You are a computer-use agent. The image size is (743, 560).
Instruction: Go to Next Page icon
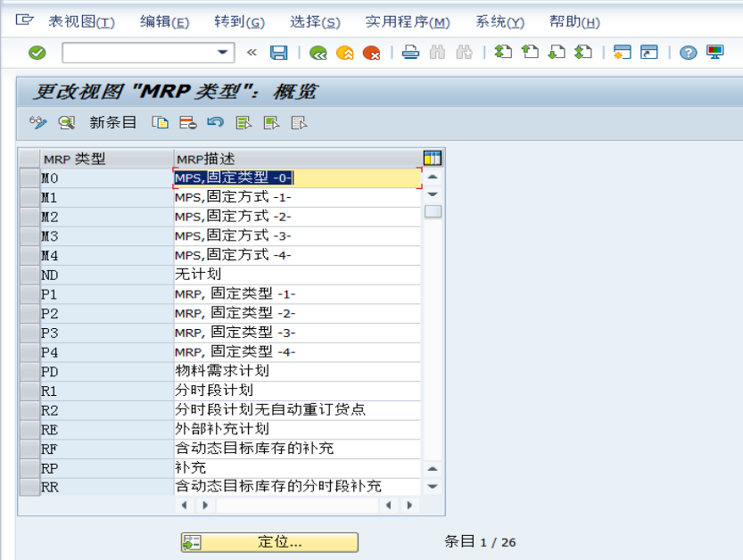click(x=557, y=52)
